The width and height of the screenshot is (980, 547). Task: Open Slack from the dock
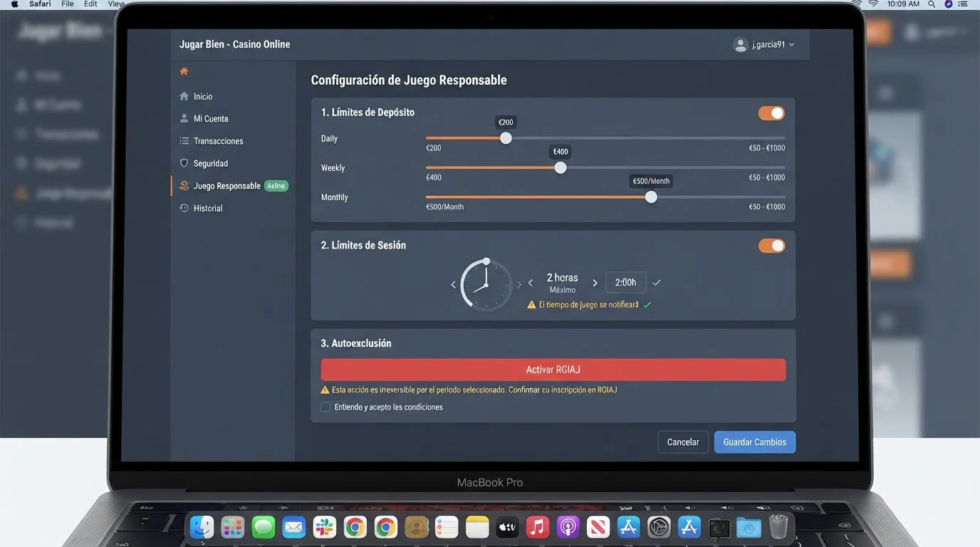pyautogui.click(x=325, y=527)
